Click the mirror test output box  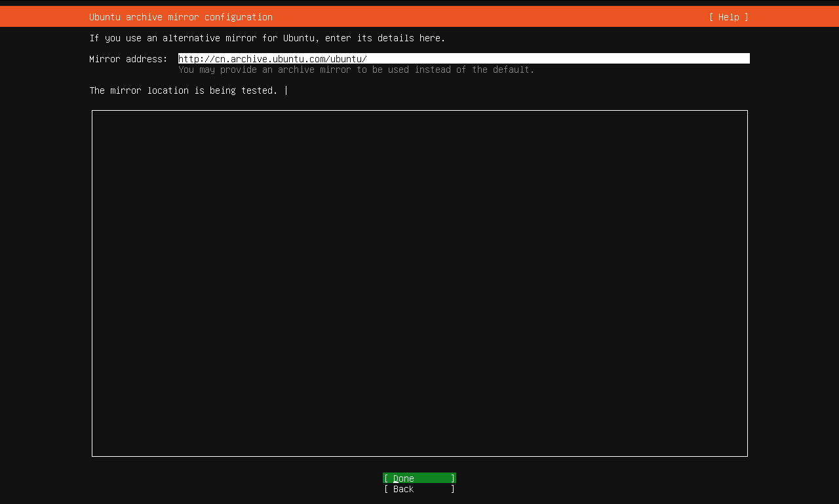pyautogui.click(x=419, y=283)
